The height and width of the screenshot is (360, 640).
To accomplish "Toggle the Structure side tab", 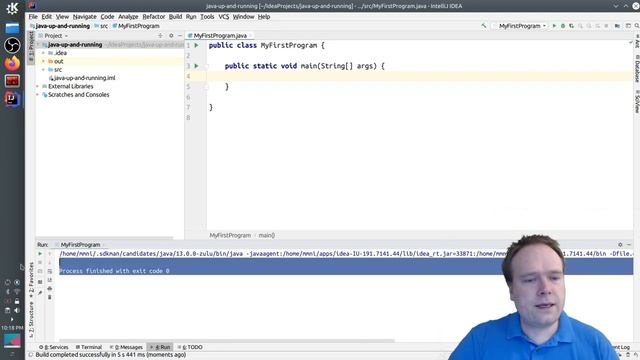I will [31, 321].
